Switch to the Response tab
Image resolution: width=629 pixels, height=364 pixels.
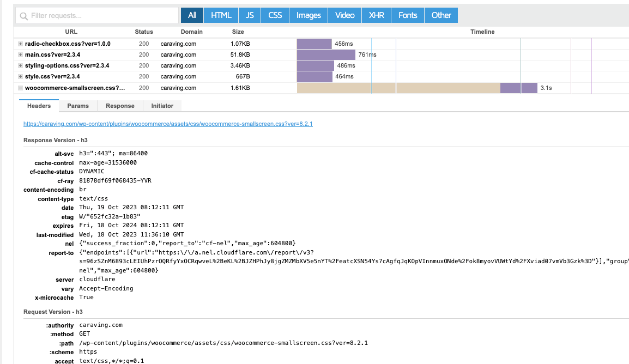[x=120, y=106]
